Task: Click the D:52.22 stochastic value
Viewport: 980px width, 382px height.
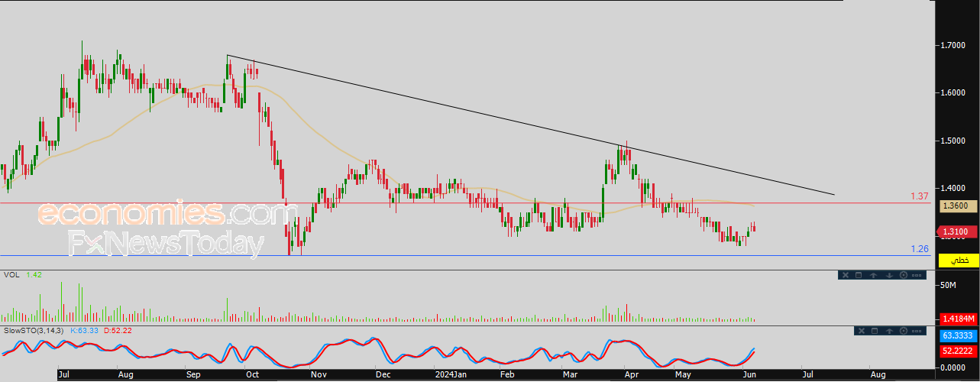Action: 116,330
